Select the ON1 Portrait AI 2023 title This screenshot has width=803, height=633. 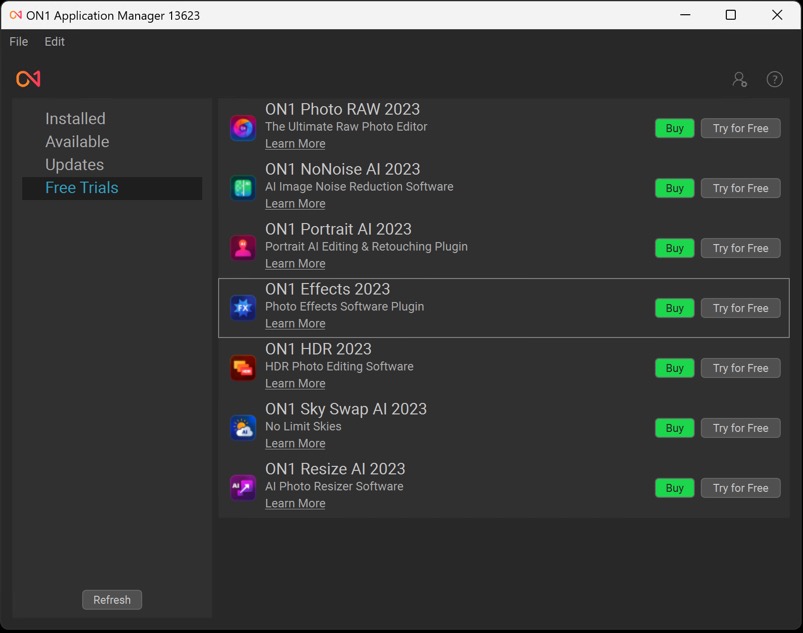click(339, 229)
